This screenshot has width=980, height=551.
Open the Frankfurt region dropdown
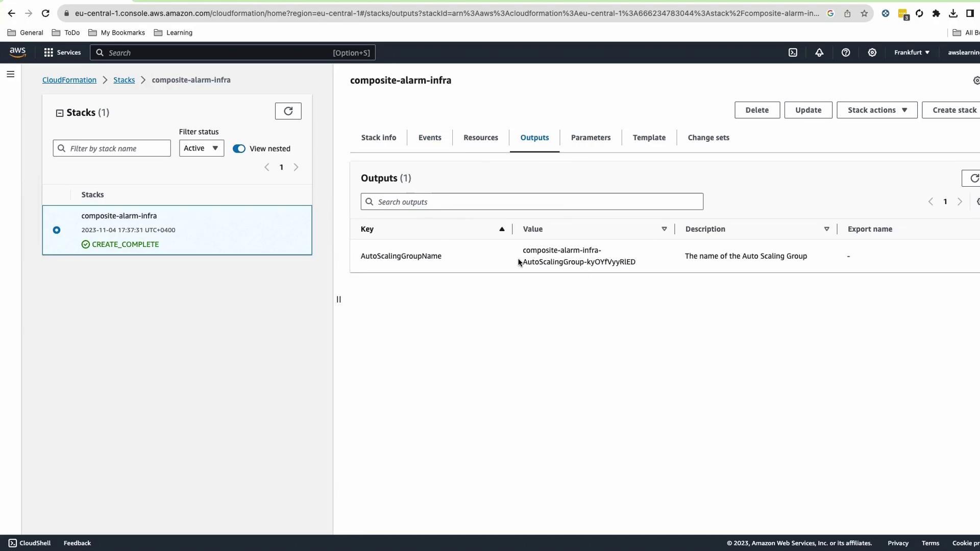point(912,53)
